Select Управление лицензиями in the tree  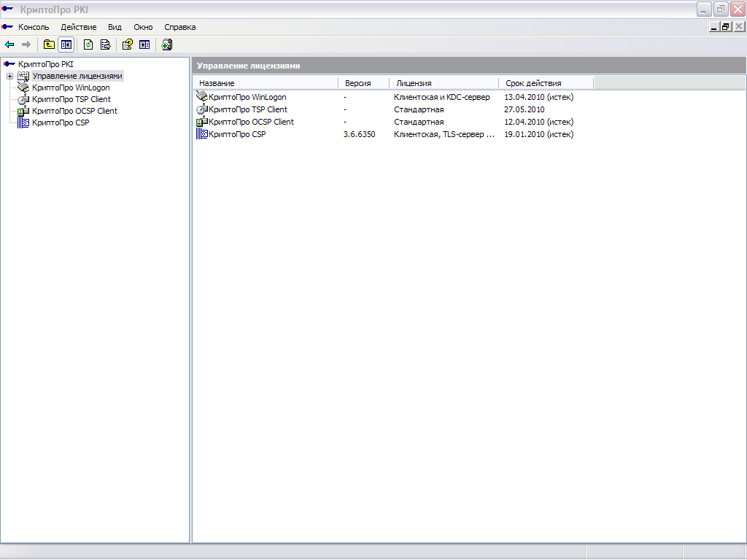(x=77, y=76)
